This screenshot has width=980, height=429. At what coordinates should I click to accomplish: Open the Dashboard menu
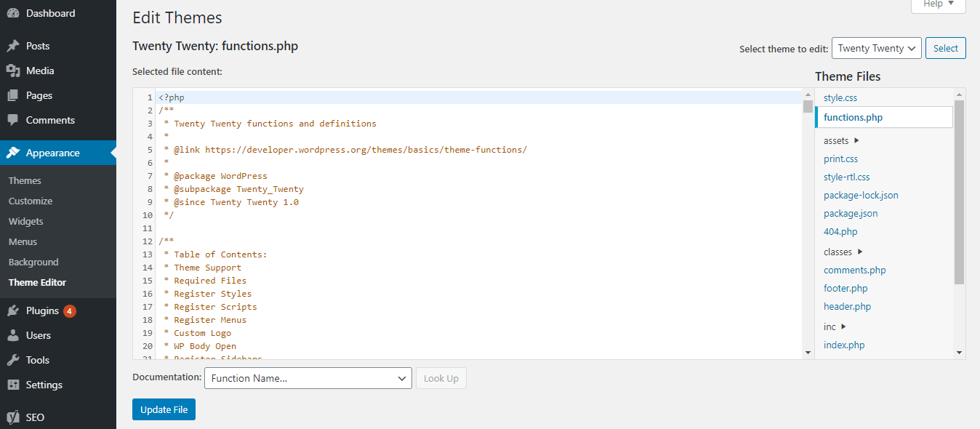58,13
